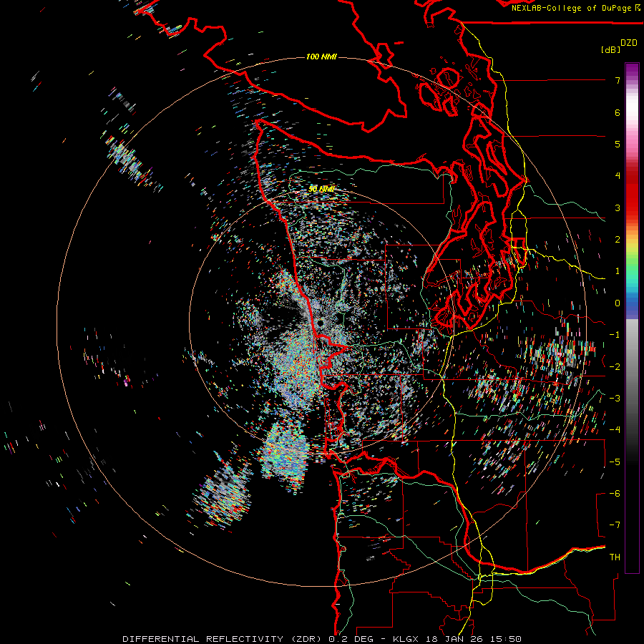Viewport: 644px width, 644px height.
Task: Click "(ZDR)" in the bottom caption
Action: pos(306,639)
